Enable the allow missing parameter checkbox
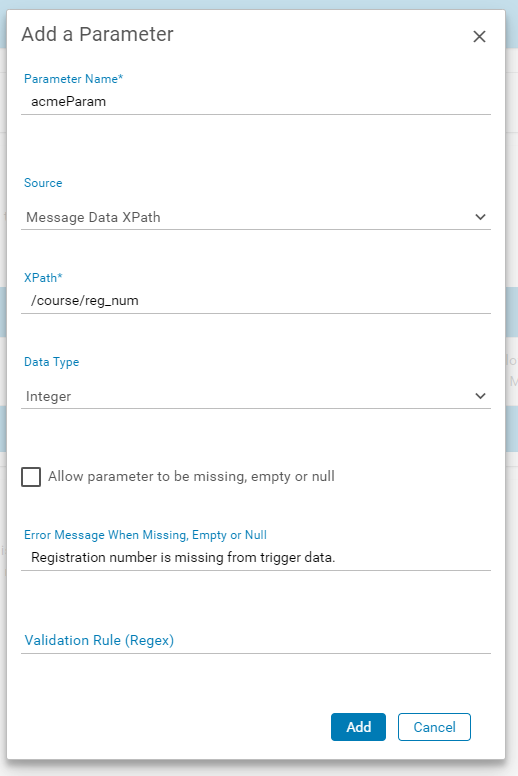This screenshot has height=776, width=518. click(x=31, y=477)
